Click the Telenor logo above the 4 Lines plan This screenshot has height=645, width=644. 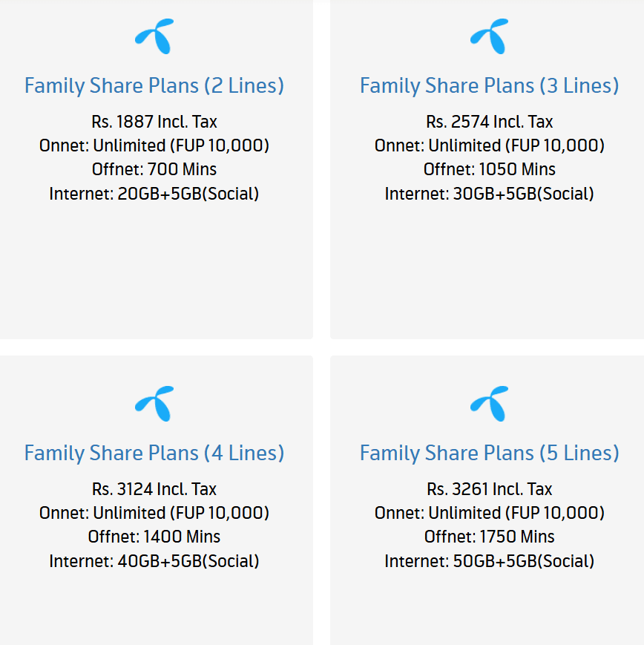tap(154, 403)
